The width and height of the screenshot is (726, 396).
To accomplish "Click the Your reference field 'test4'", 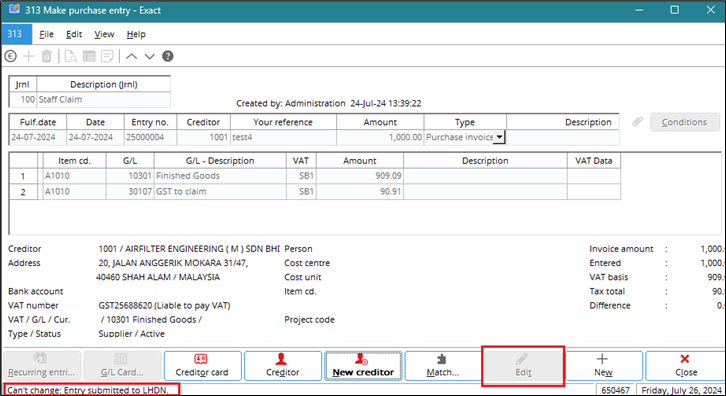I will [283, 138].
